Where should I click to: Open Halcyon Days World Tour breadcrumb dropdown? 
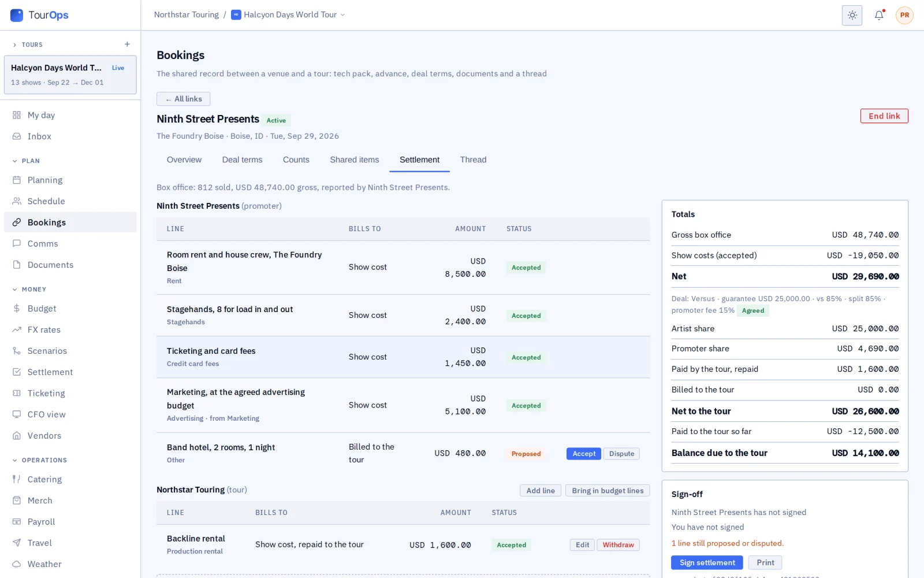[x=288, y=15]
